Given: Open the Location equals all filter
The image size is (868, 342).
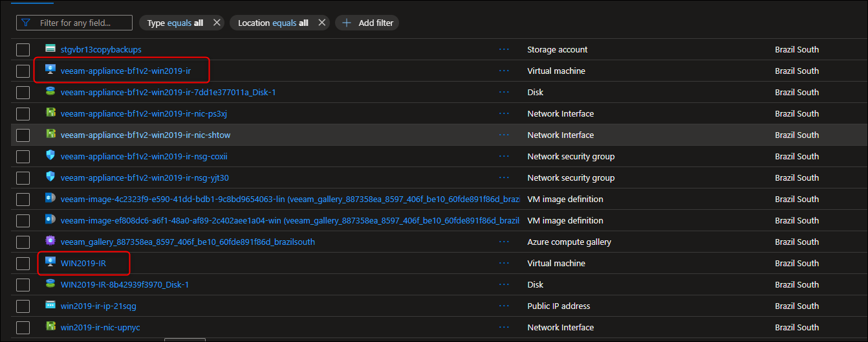Looking at the screenshot, I should point(272,23).
